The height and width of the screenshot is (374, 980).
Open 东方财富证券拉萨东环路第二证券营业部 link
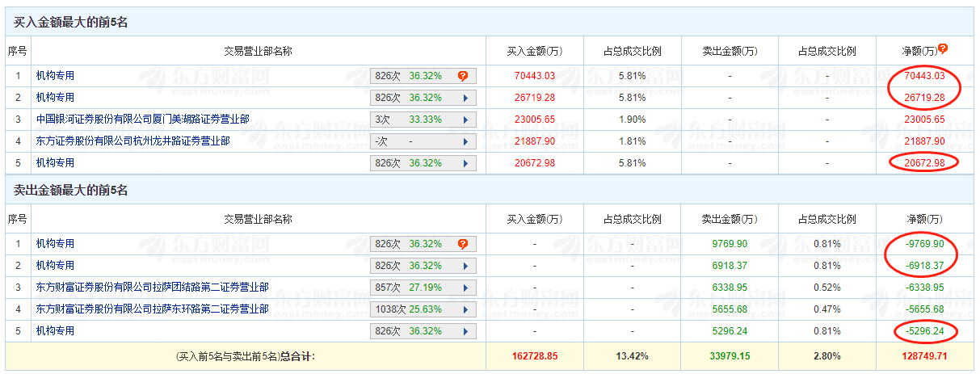click(152, 309)
